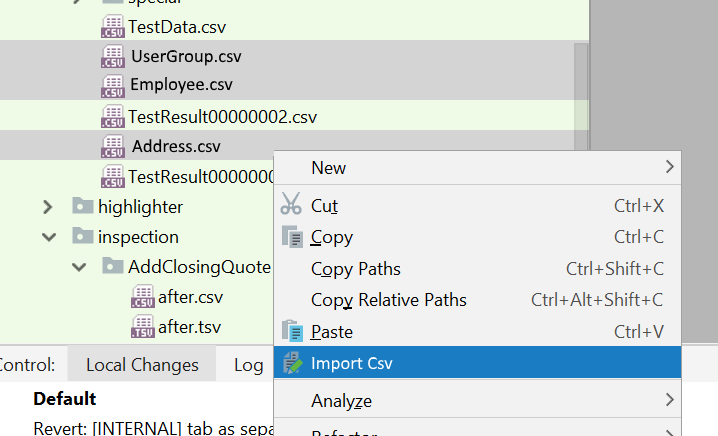Click the Address.csv file icon

(113, 147)
